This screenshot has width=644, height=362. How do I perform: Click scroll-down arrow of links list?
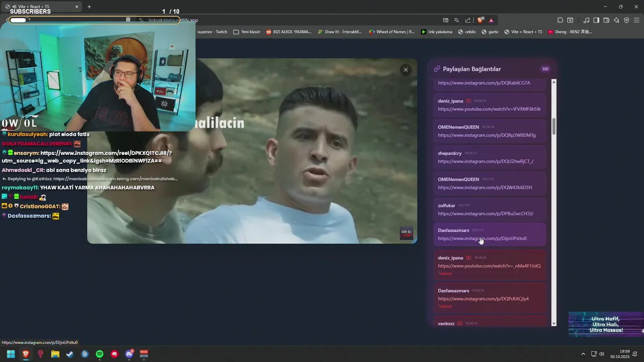point(554,324)
